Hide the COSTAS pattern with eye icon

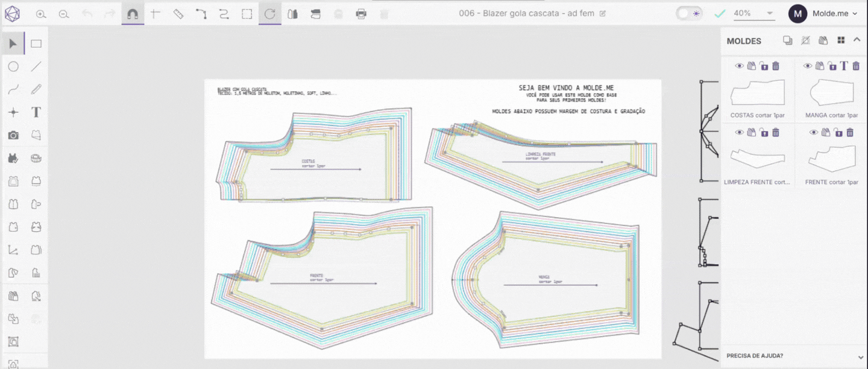pyautogui.click(x=740, y=66)
